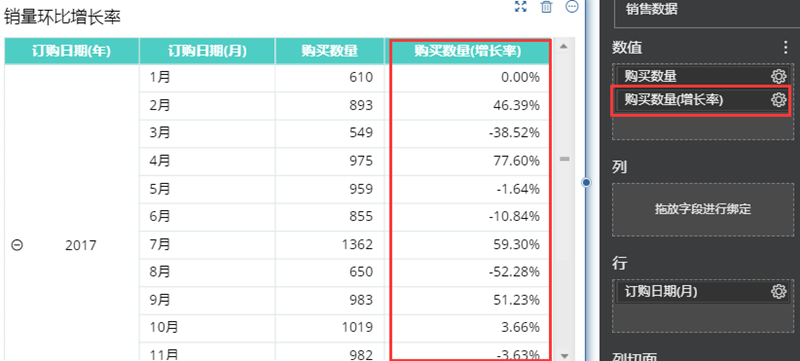
Task: Select the 购买数量 column header
Action: click(330, 51)
